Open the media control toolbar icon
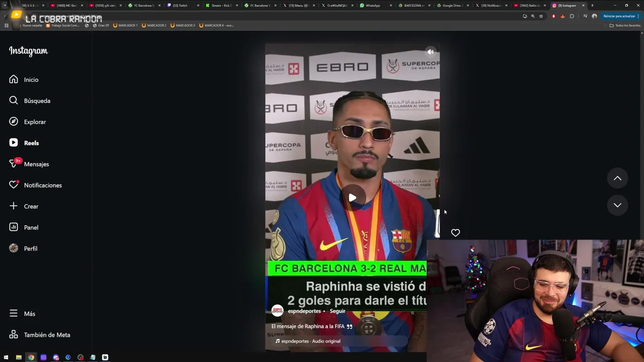 (x=585, y=16)
